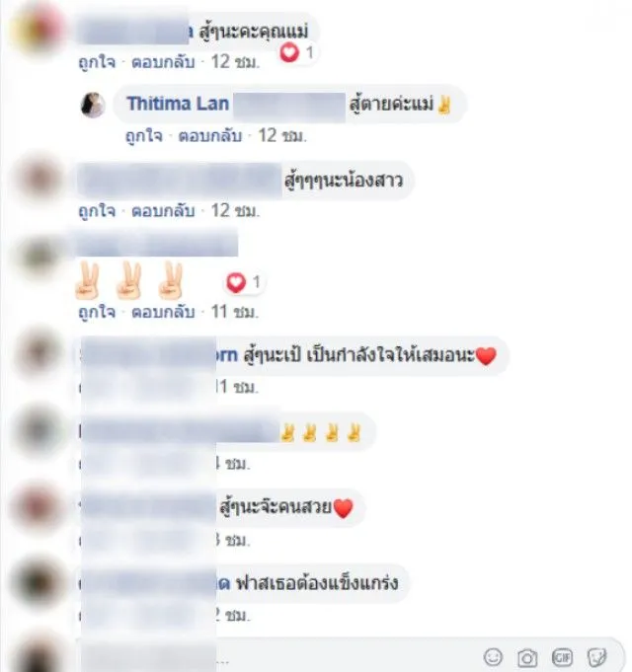Image resolution: width=632 pixels, height=672 pixels.
Task: View heart reaction on three-hands emoji comment
Action: (x=244, y=282)
